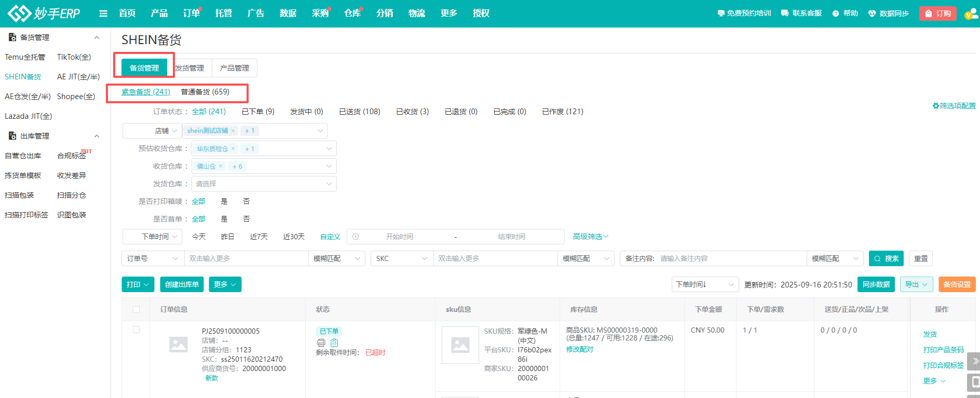Remove the shein测试店铺 tag
Viewport: 980px width, 398px height.
pos(233,131)
